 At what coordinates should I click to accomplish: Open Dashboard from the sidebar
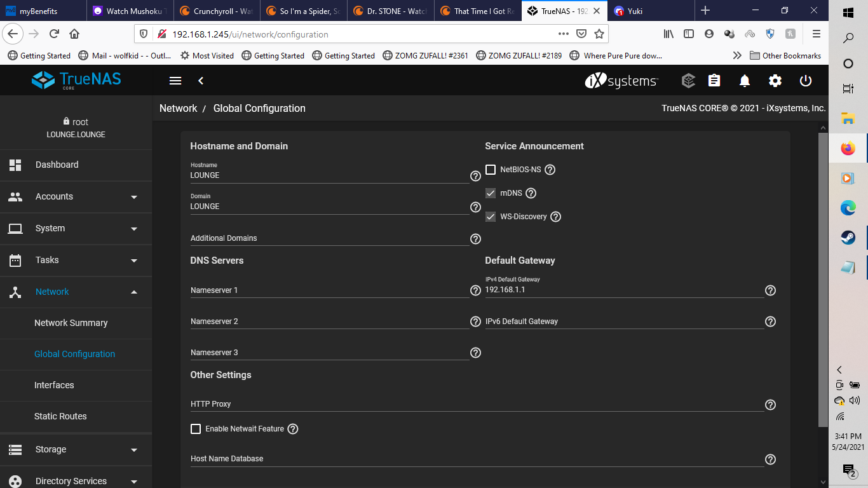click(57, 165)
